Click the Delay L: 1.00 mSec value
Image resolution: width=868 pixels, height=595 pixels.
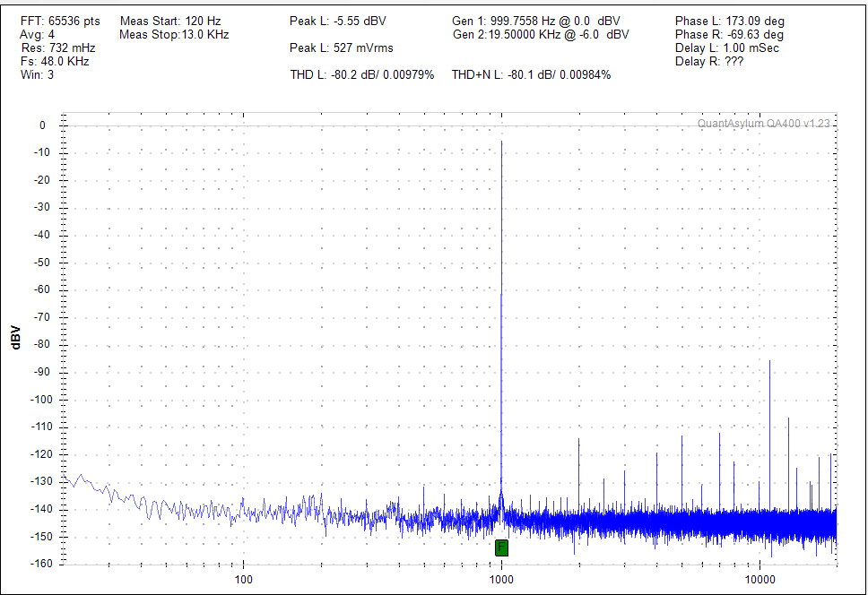(727, 47)
